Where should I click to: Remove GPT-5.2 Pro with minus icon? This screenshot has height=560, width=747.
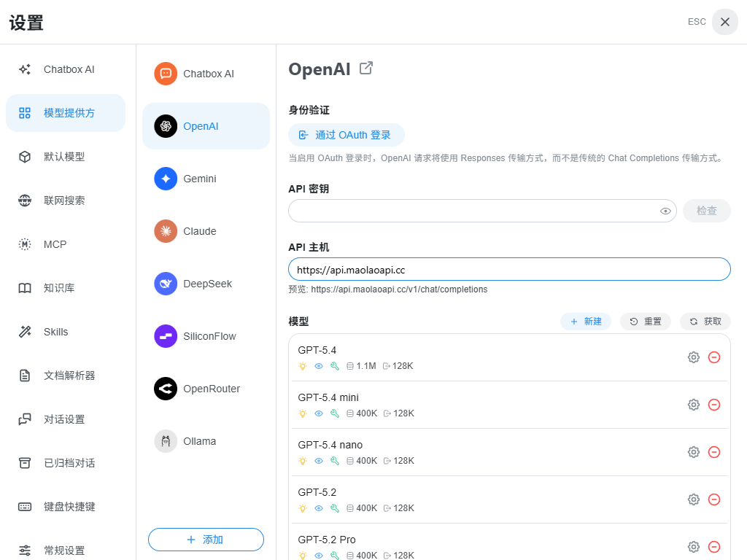click(714, 547)
